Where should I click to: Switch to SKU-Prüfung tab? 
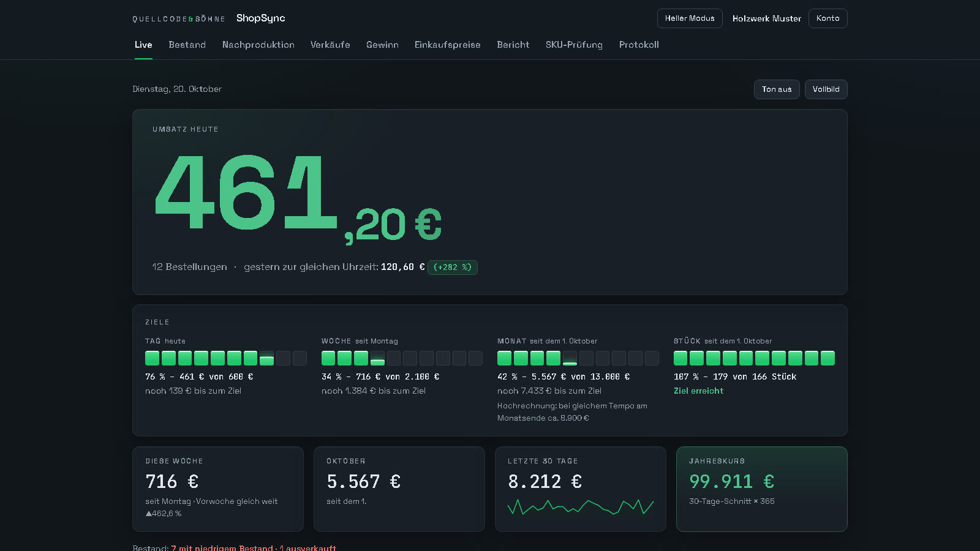[574, 45]
